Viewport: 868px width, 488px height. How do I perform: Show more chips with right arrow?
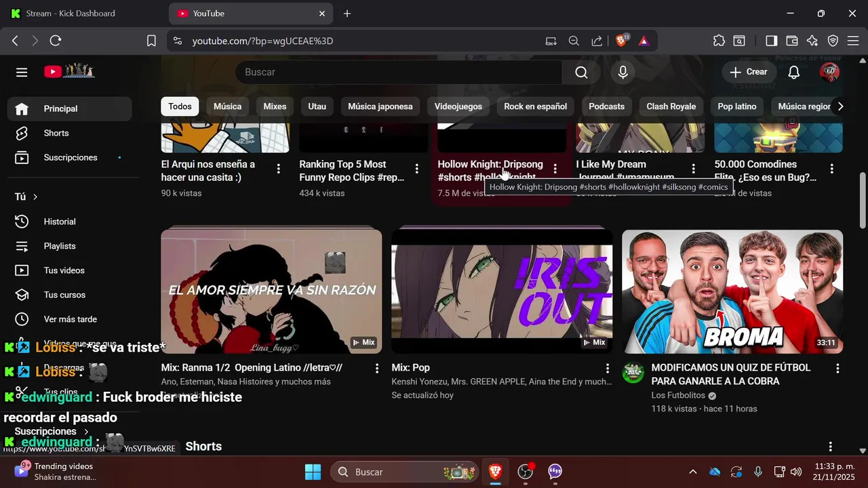(x=840, y=106)
